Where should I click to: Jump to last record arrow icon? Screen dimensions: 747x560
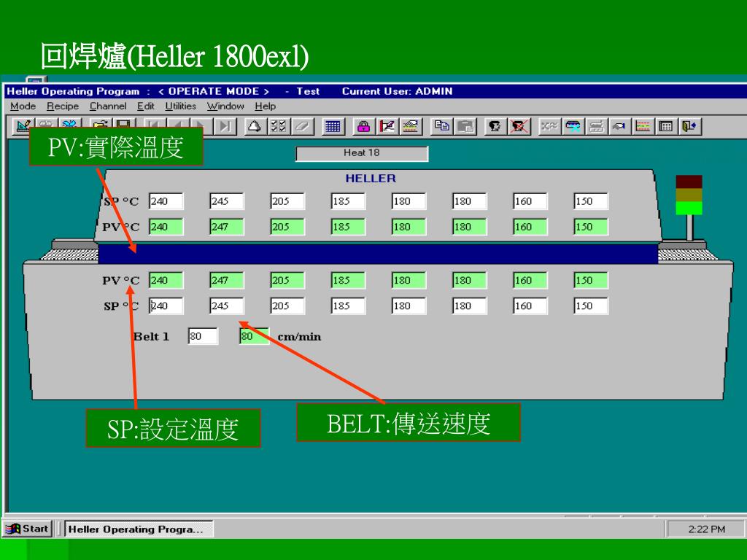pyautogui.click(x=225, y=126)
